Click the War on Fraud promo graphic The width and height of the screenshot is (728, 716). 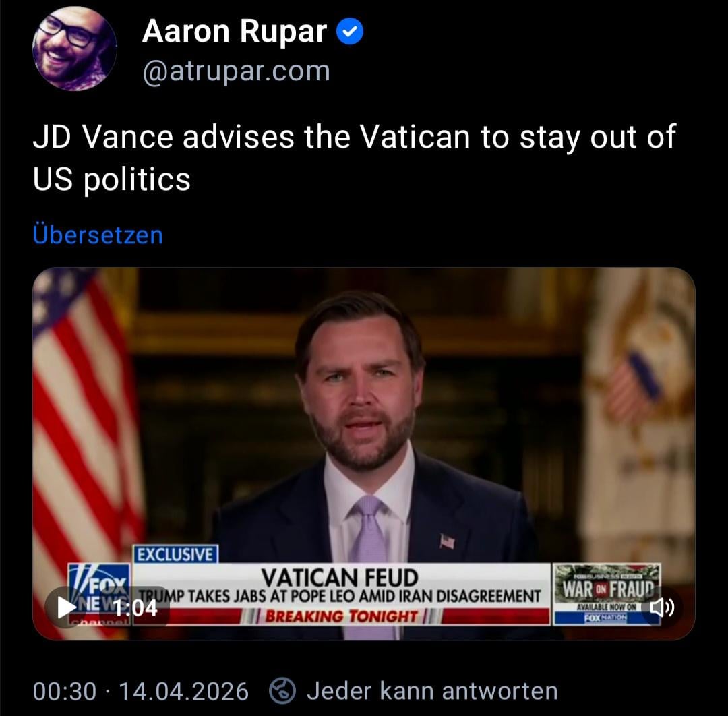click(x=607, y=595)
